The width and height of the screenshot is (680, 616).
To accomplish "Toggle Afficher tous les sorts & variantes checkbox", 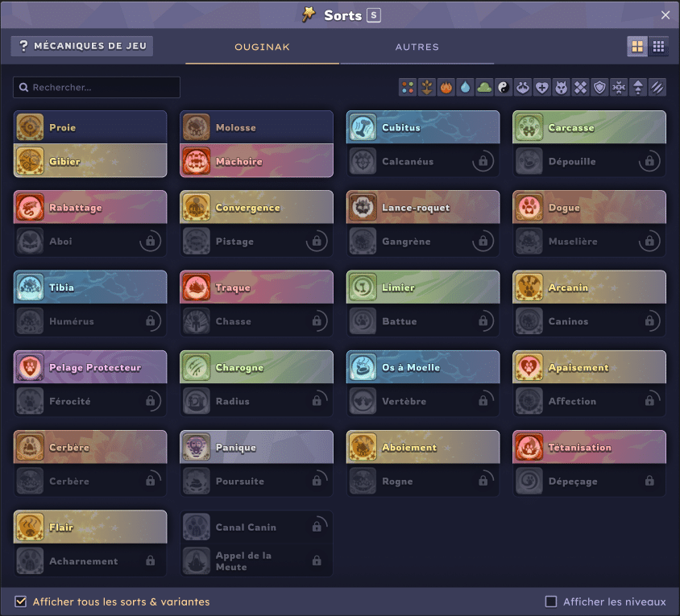I will tap(20, 602).
